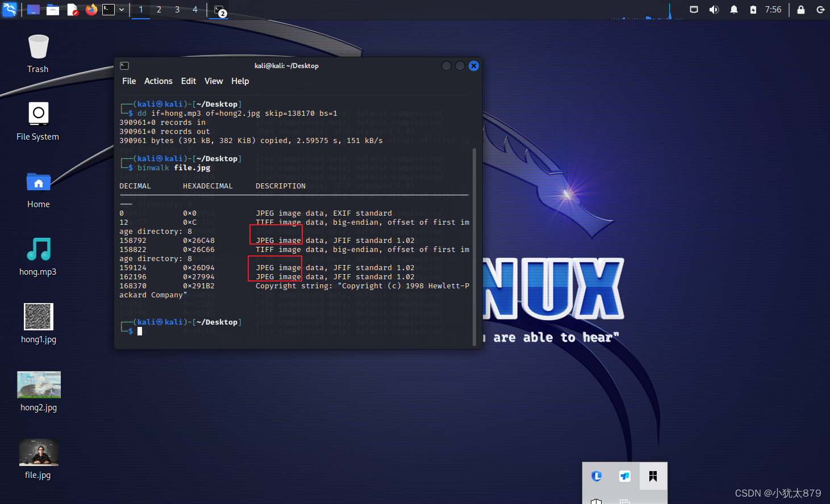Open the text editor launcher in panel
Screen dimensions: 830x504
click(72, 10)
